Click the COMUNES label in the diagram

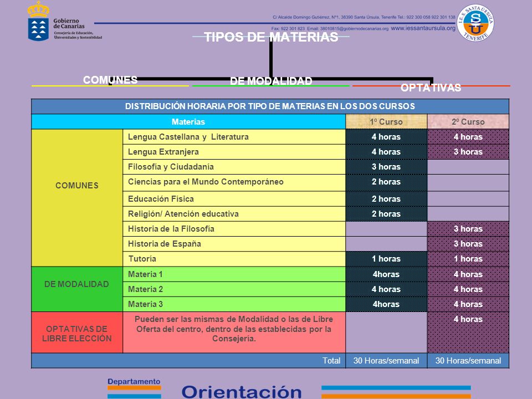tap(110, 80)
